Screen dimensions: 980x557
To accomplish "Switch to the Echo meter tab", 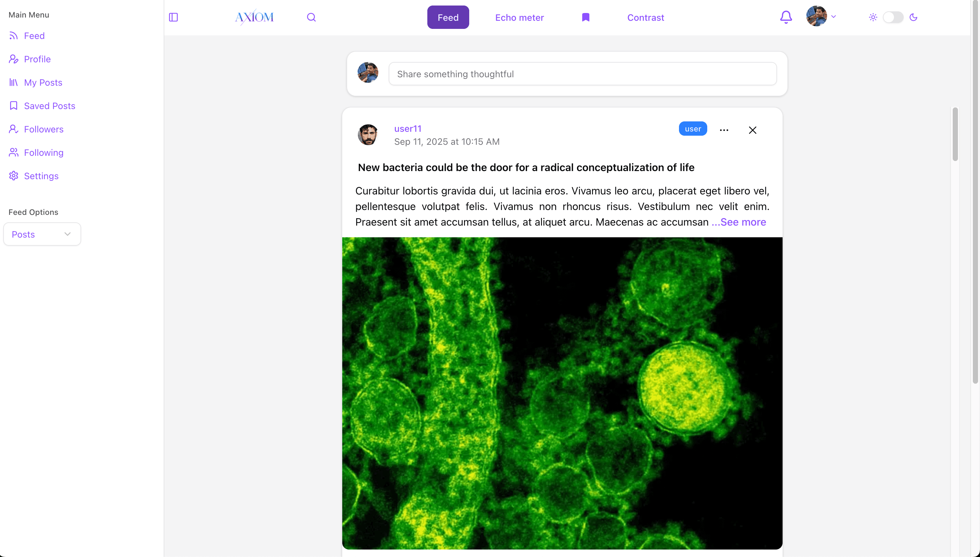I will (x=519, y=17).
